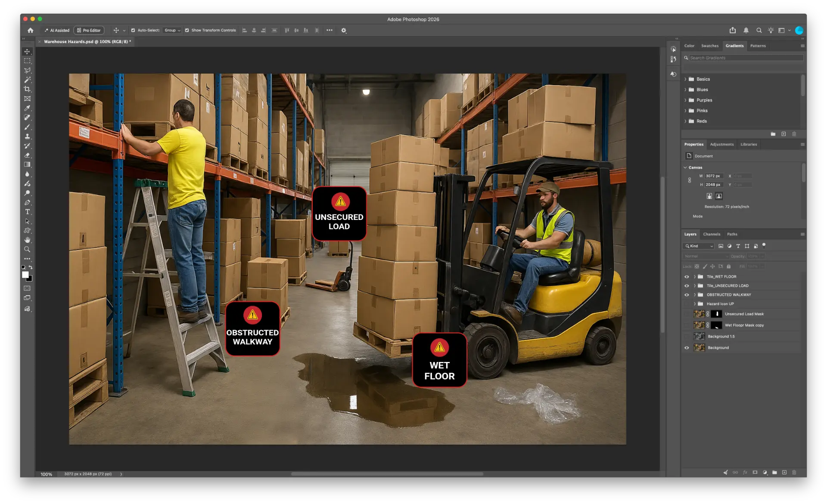The image size is (827, 504).
Task: Hide the Tile_UNSECURED LOAD group
Action: [x=687, y=286]
